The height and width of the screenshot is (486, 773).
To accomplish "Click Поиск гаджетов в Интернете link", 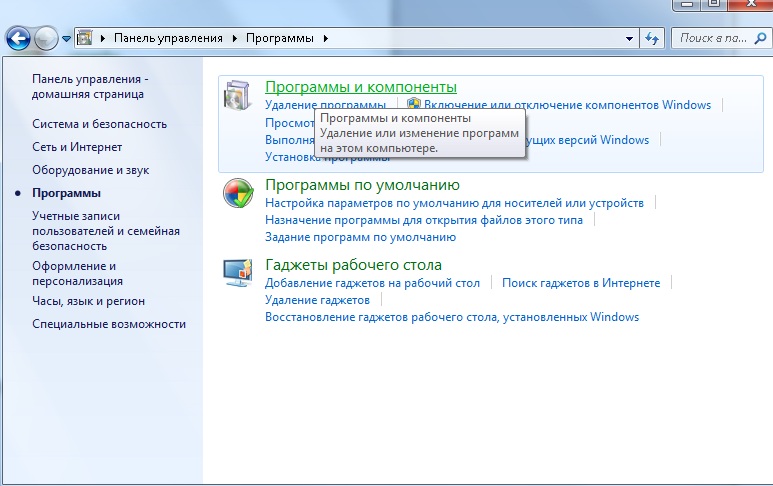I will (x=581, y=283).
